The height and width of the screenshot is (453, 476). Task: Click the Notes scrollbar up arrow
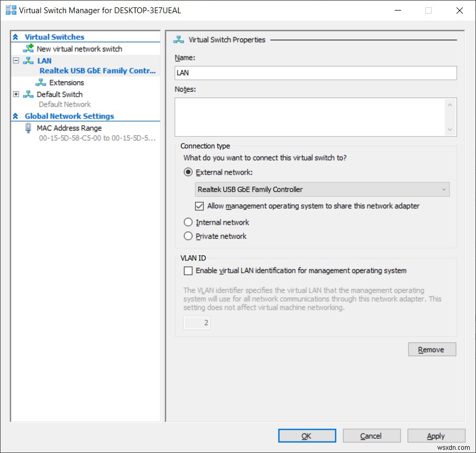(450, 105)
